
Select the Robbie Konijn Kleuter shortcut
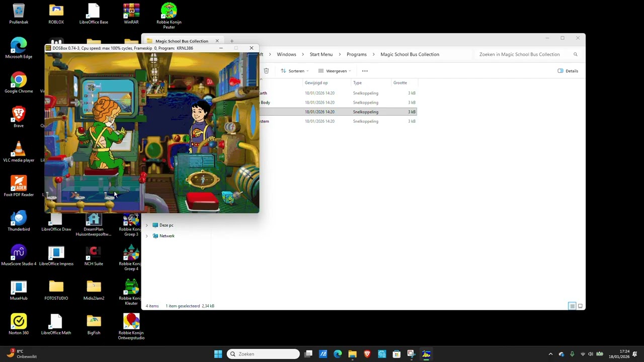pyautogui.click(x=131, y=293)
